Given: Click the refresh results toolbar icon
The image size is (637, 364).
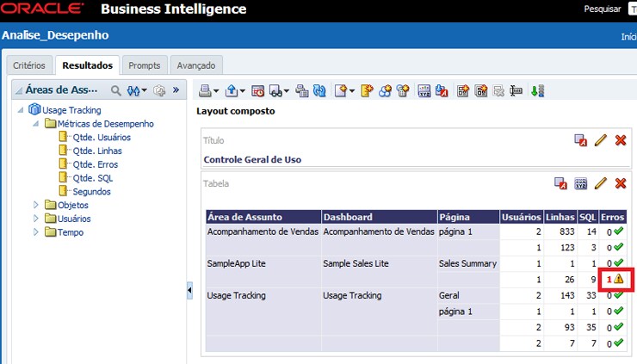Looking at the screenshot, I should (319, 90).
